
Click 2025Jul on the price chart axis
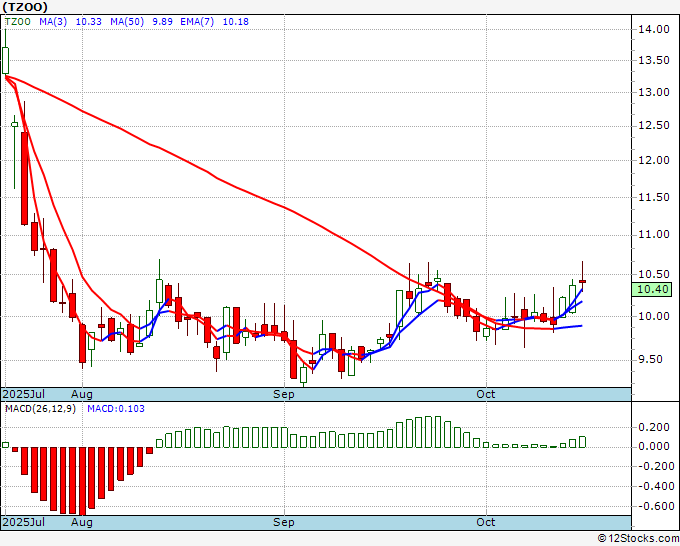click(24, 394)
